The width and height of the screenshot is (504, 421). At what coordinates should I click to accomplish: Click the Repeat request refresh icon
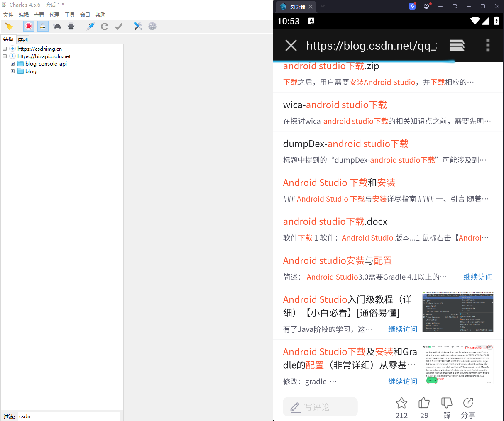105,26
